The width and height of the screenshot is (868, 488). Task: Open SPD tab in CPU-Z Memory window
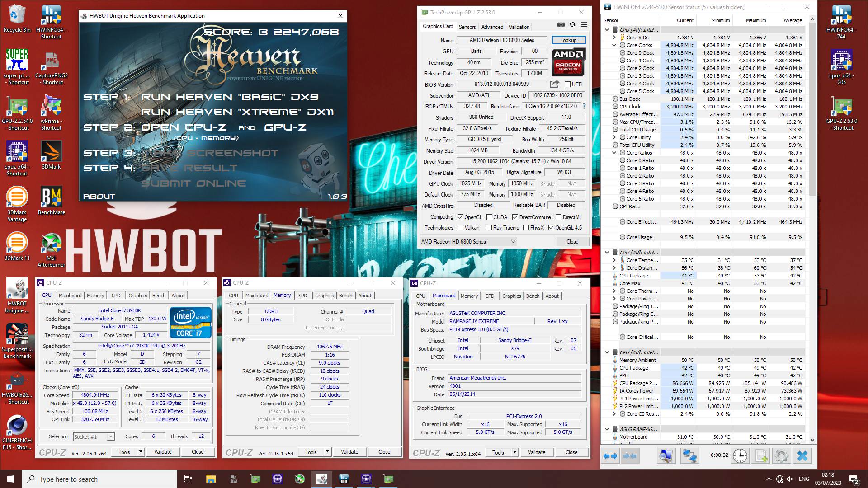click(x=302, y=296)
